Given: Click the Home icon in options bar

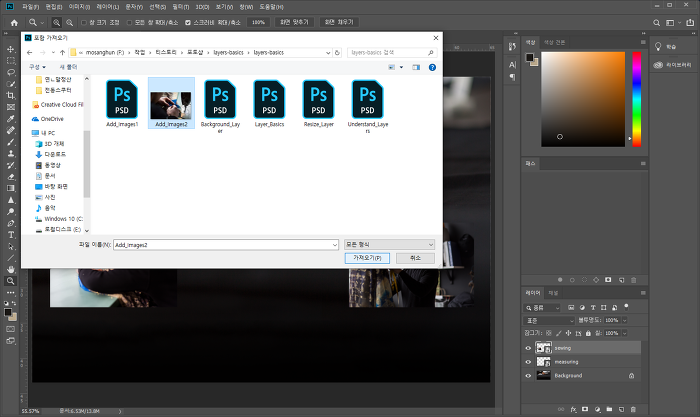Looking at the screenshot, I should click(x=14, y=22).
